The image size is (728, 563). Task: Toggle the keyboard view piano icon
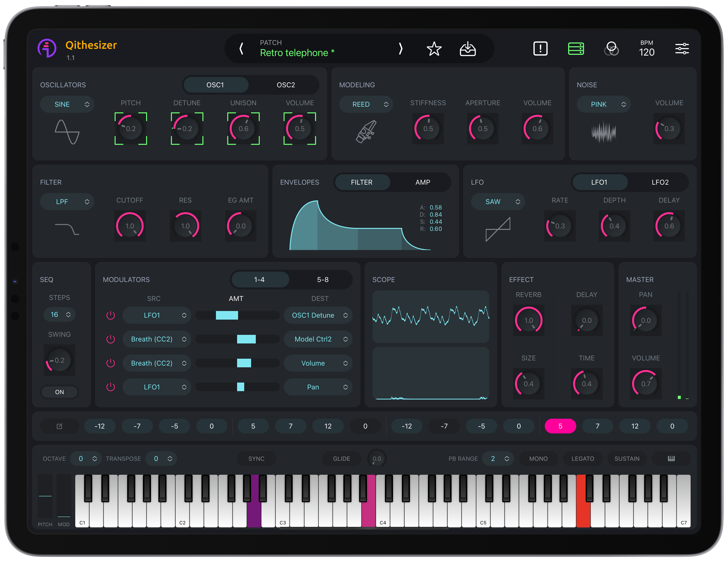(671, 459)
